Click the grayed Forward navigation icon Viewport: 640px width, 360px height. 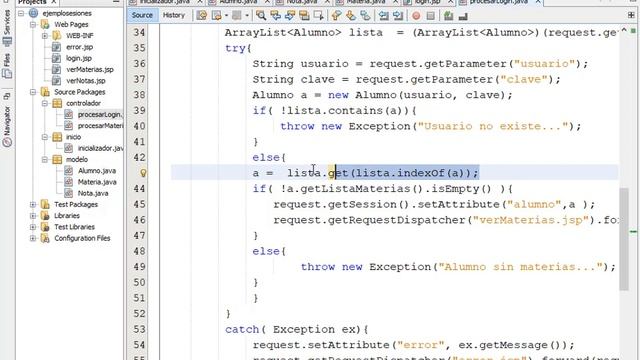point(236,16)
